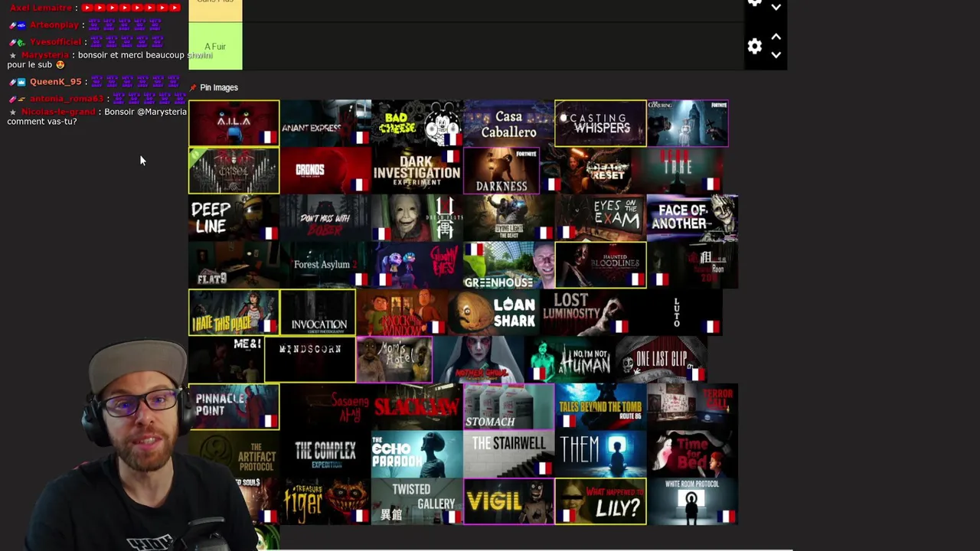Click QueenK_95 username in chat
Screen dimensions: 980x551
(55, 82)
